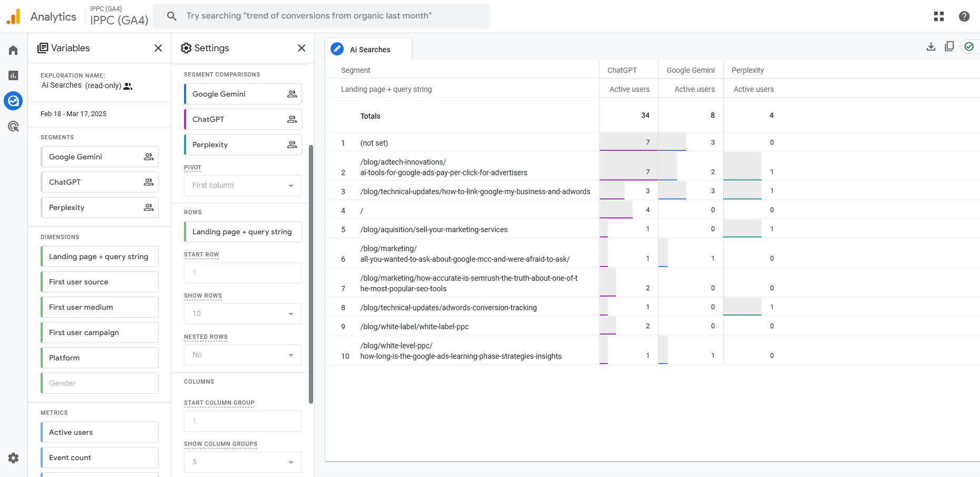Close the Settings panel
Screen dimensions: 980x477
point(301,48)
